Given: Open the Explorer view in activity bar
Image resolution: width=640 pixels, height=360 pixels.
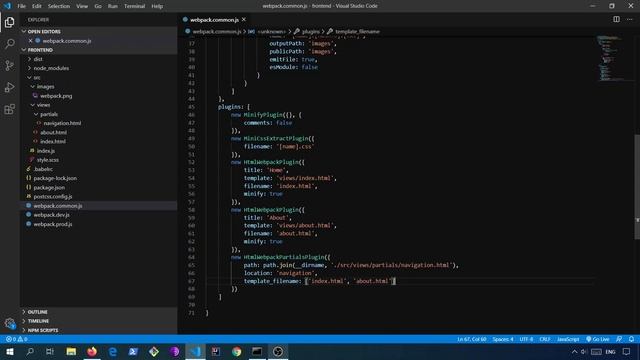Looking at the screenshot, I should [10, 22].
